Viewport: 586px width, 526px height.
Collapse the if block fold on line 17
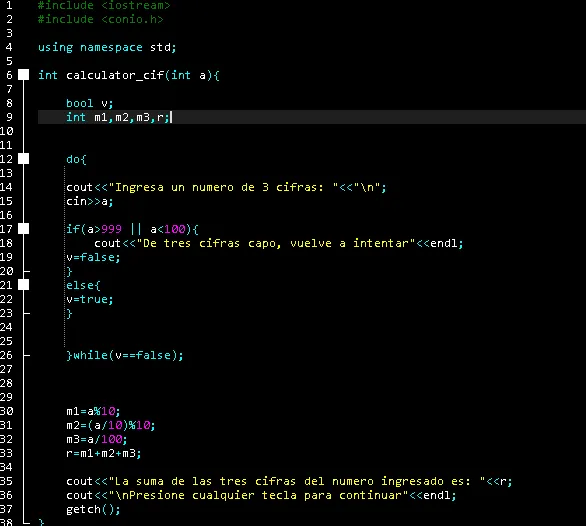point(24,229)
